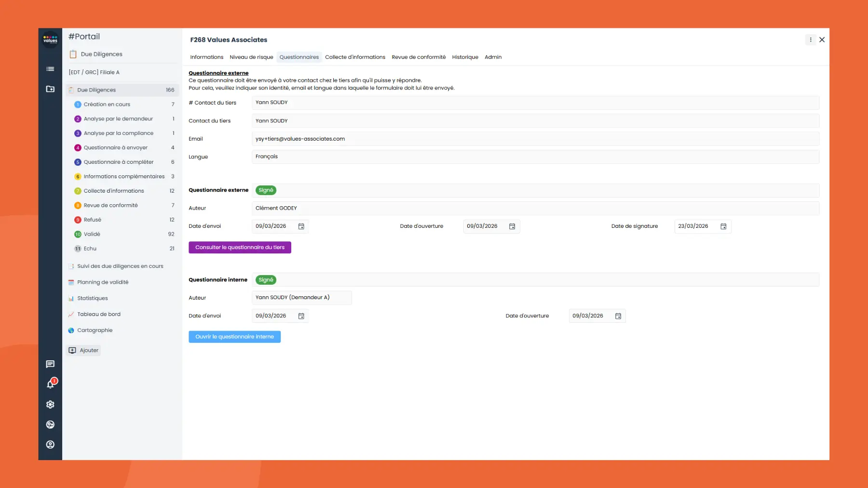Open the settings gear icon
The image size is (868, 488).
point(50,404)
